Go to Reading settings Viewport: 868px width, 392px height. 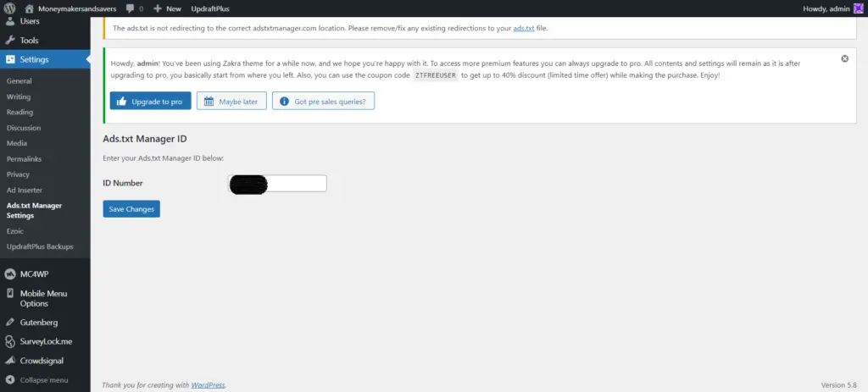click(x=20, y=113)
